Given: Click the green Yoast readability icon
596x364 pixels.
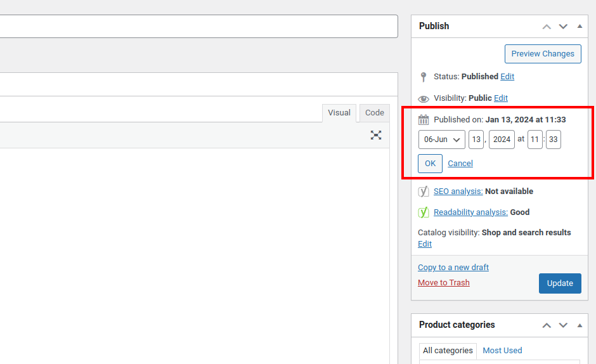Looking at the screenshot, I should (424, 212).
